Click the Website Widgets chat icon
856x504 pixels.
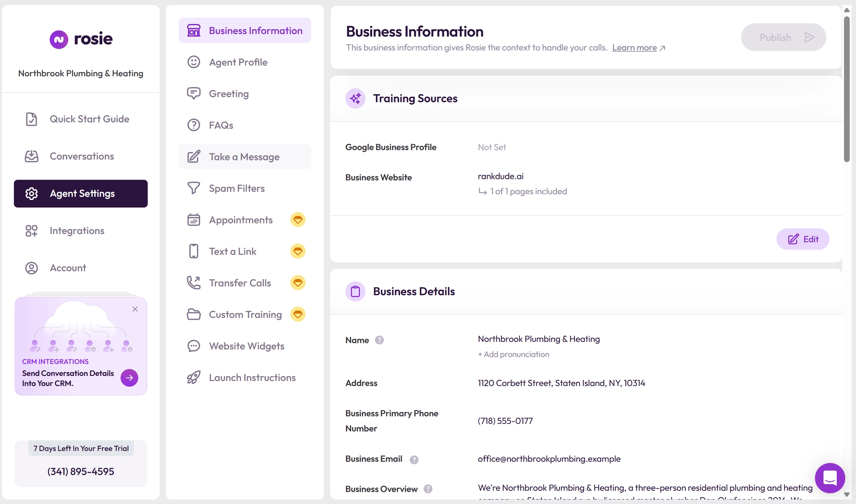click(x=194, y=346)
